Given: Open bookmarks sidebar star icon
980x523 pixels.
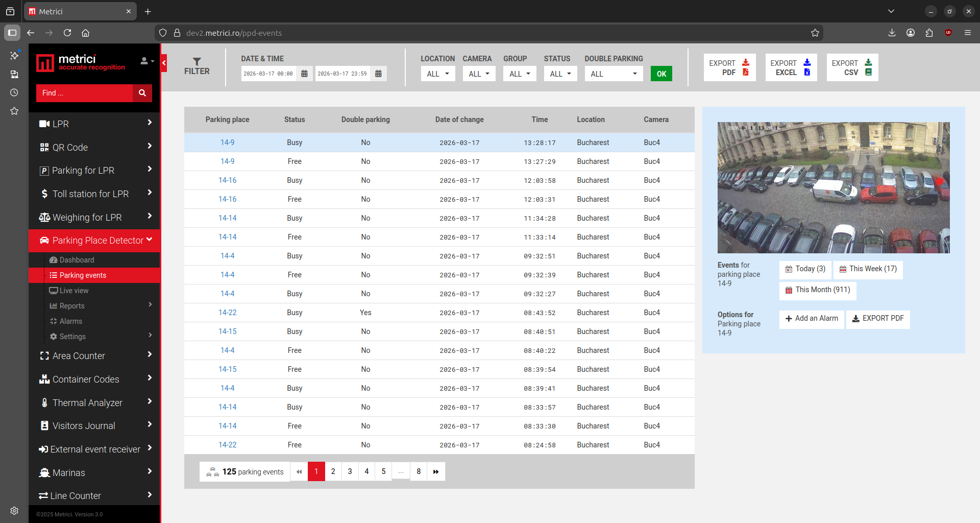Looking at the screenshot, I should pos(14,111).
